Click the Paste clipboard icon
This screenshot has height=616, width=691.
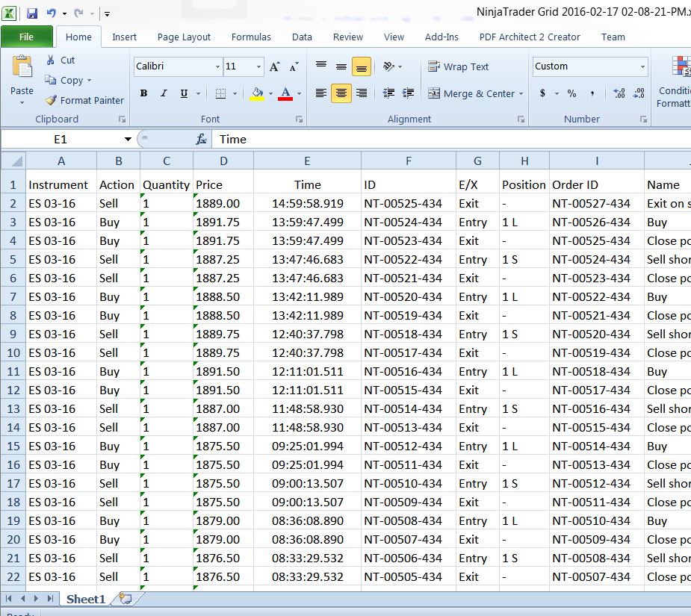22,67
